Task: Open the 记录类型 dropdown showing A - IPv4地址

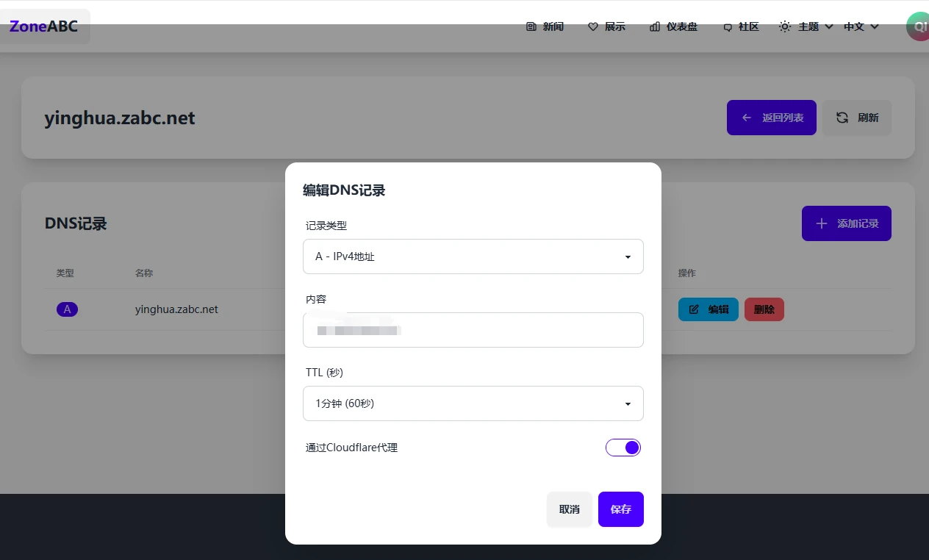Action: (x=473, y=256)
